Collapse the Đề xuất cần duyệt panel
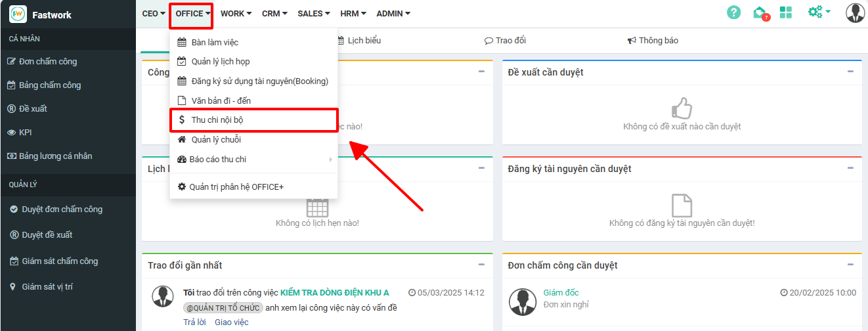This screenshot has height=331, width=868. tap(850, 72)
